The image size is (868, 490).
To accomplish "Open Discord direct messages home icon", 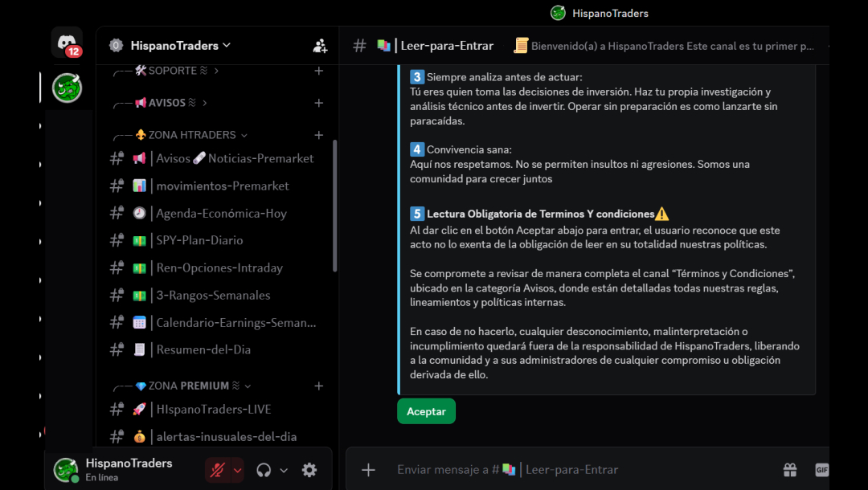I will click(x=67, y=43).
